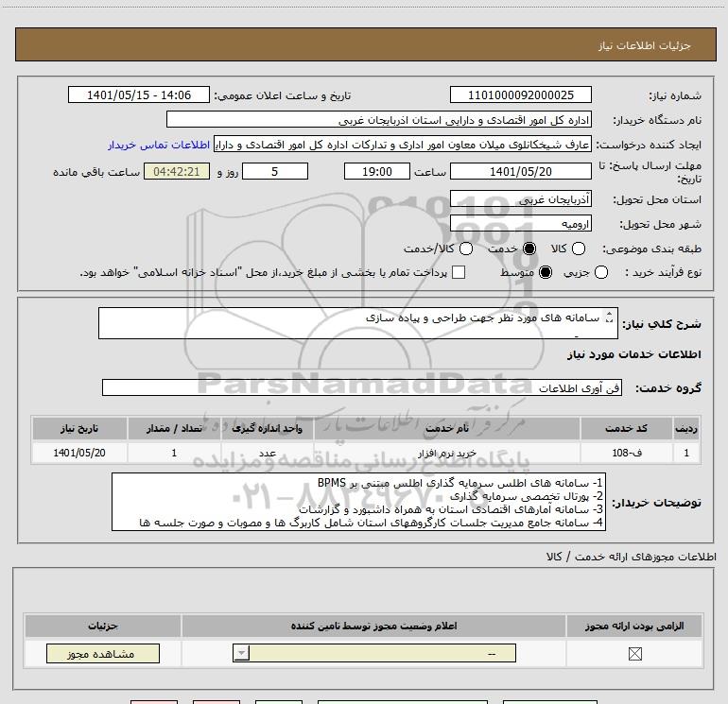The height and width of the screenshot is (704, 728).
Task: Toggle mandatory license checkbox in permits table
Action: point(634,654)
